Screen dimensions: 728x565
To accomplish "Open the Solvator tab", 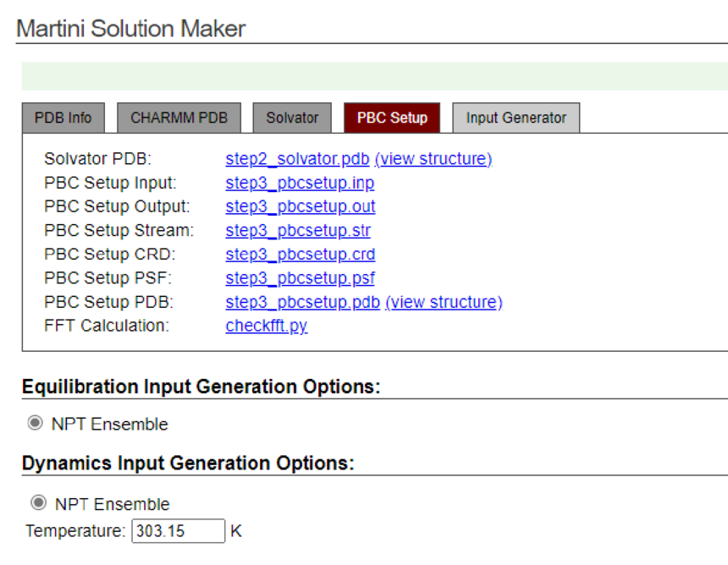I will coord(292,118).
